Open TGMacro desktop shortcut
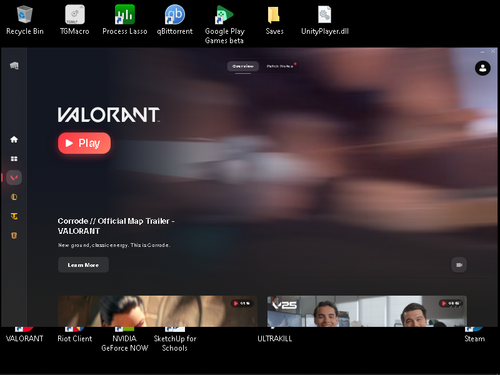The image size is (500, 375). pos(75,20)
